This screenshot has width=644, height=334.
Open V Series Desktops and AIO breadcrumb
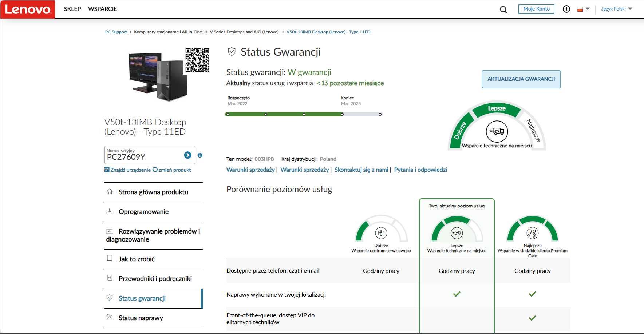pos(244,32)
